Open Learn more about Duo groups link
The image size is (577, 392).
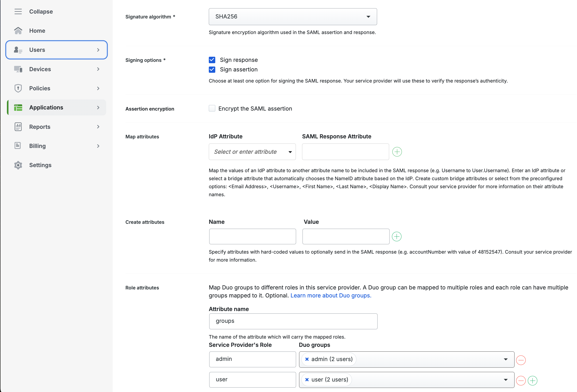(x=331, y=295)
